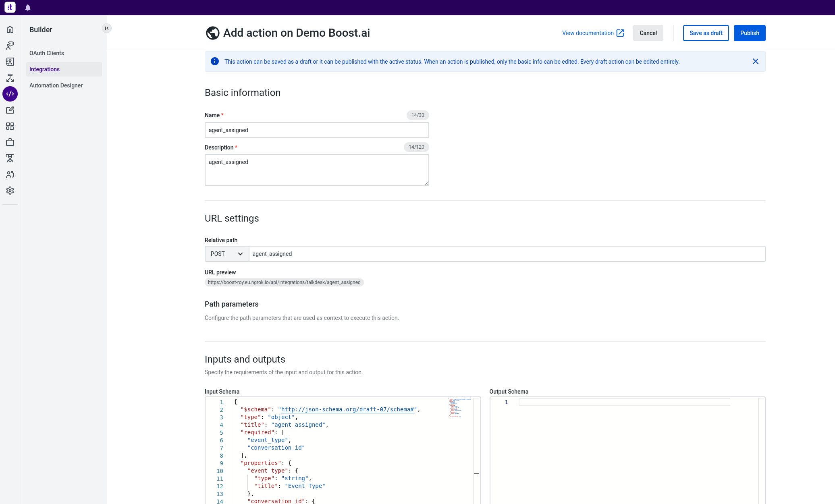Viewport: 835px width, 504px height.
Task: Open the edit note icon in sidebar
Action: pyautogui.click(x=10, y=110)
